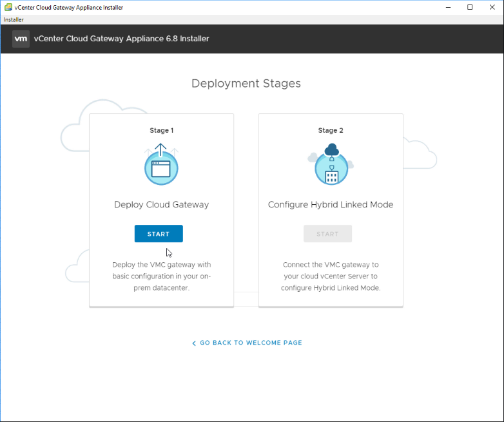The width and height of the screenshot is (504, 422).
Task: Maximize the installer window
Action: tap(470, 7)
